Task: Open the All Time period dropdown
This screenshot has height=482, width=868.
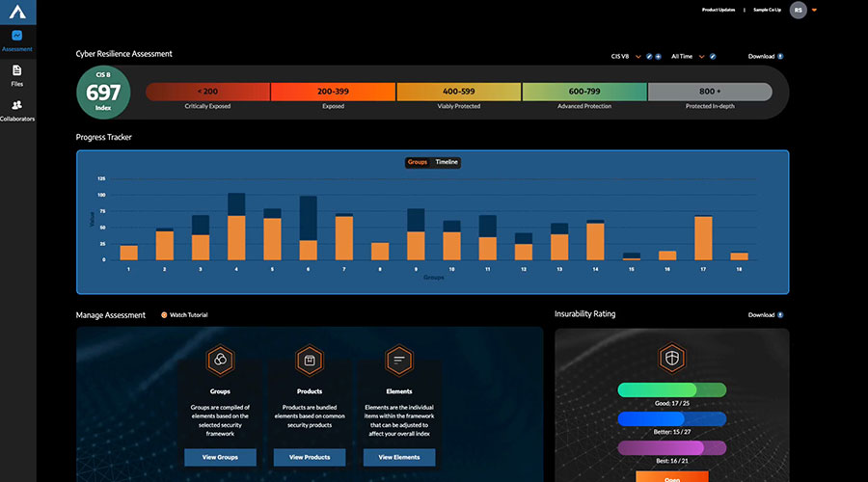Action: [701, 57]
